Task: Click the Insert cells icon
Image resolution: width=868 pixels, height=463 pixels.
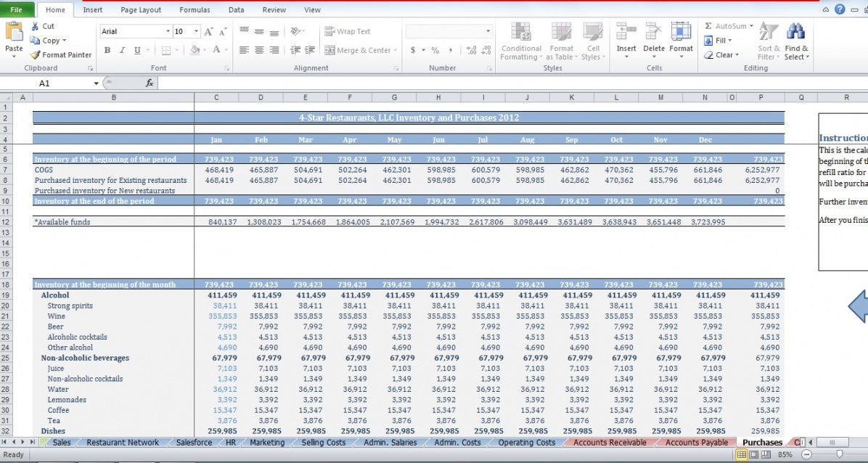Action: point(626,32)
